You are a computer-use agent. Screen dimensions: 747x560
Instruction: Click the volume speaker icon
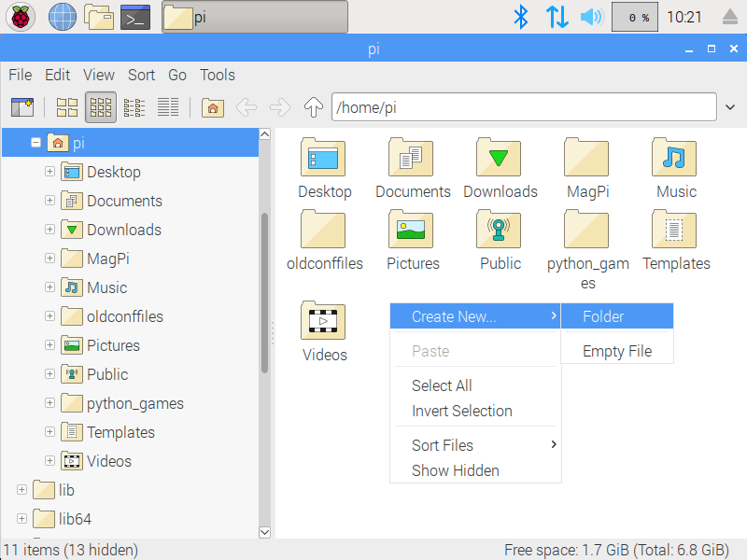pos(591,17)
